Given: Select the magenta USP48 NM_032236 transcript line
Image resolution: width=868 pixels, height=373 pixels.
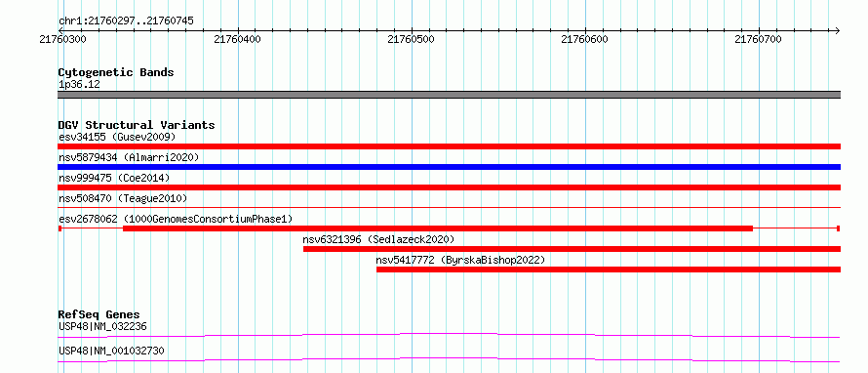Looking at the screenshot, I should [x=449, y=335].
